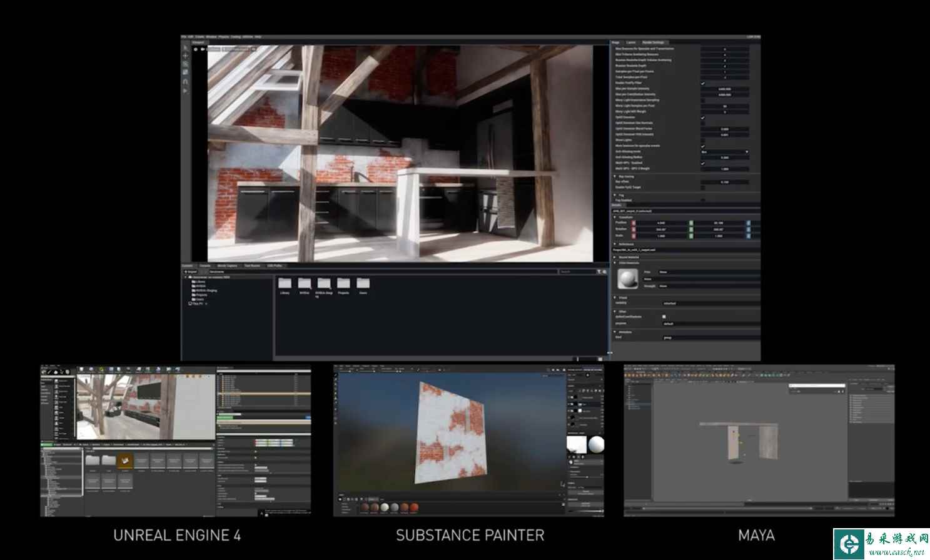
Task: Toggle the Enable OptiX Target checkbox
Action: click(702, 187)
